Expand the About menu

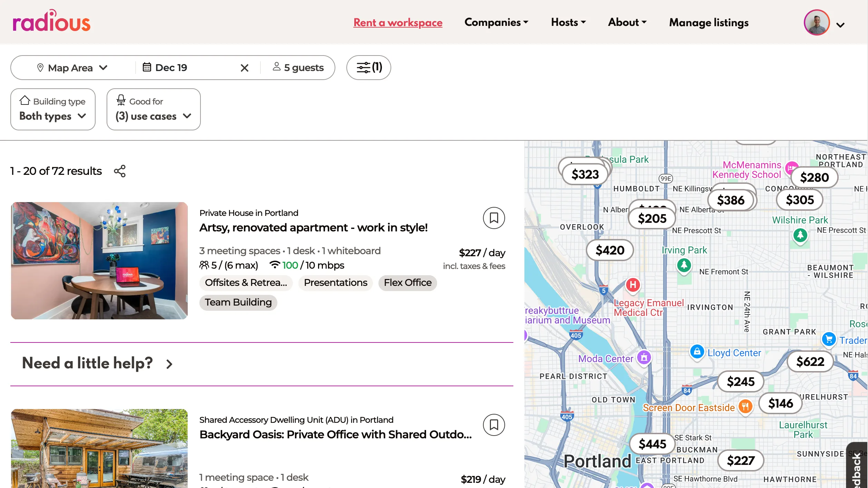click(x=627, y=22)
